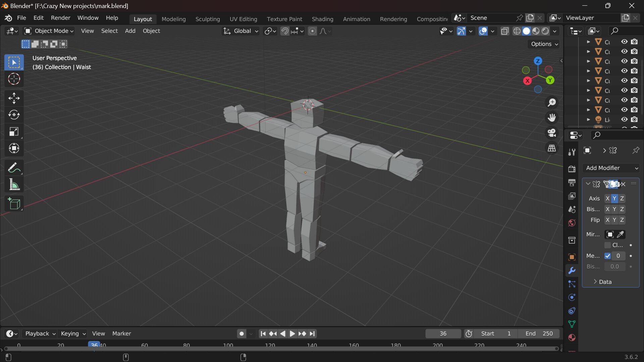The height and width of the screenshot is (362, 644).
Task: Switch viewport to wireframe shading mode
Action: (x=517, y=31)
